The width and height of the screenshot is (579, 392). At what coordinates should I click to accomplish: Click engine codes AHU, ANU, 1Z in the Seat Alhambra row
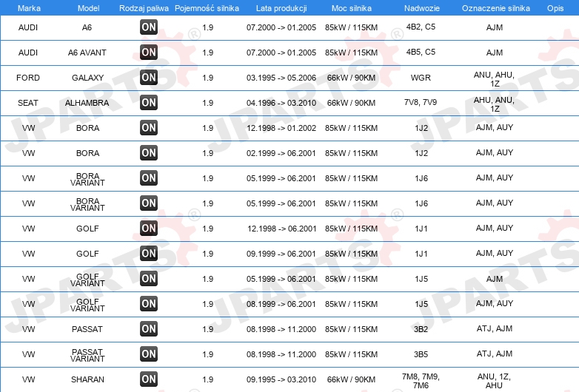pos(494,104)
